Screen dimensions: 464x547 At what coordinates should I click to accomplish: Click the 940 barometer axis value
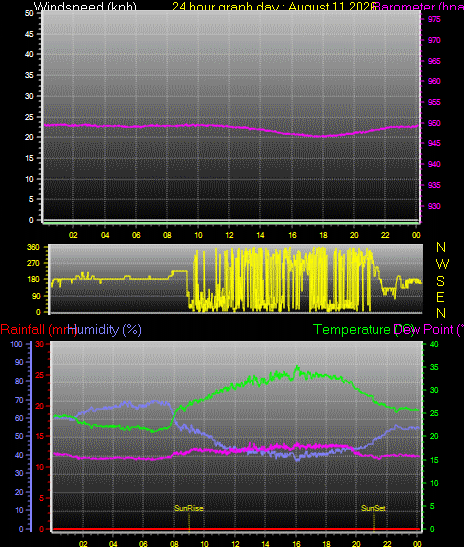coord(434,164)
